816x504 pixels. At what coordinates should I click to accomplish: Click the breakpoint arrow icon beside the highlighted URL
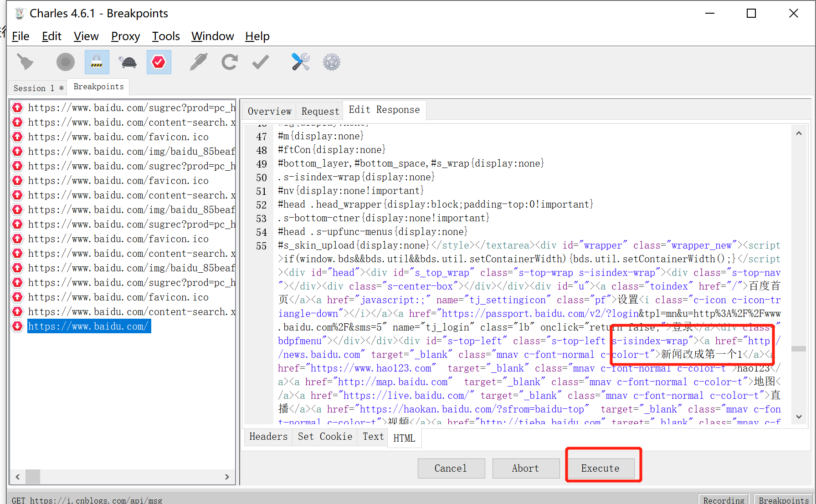pyautogui.click(x=17, y=326)
